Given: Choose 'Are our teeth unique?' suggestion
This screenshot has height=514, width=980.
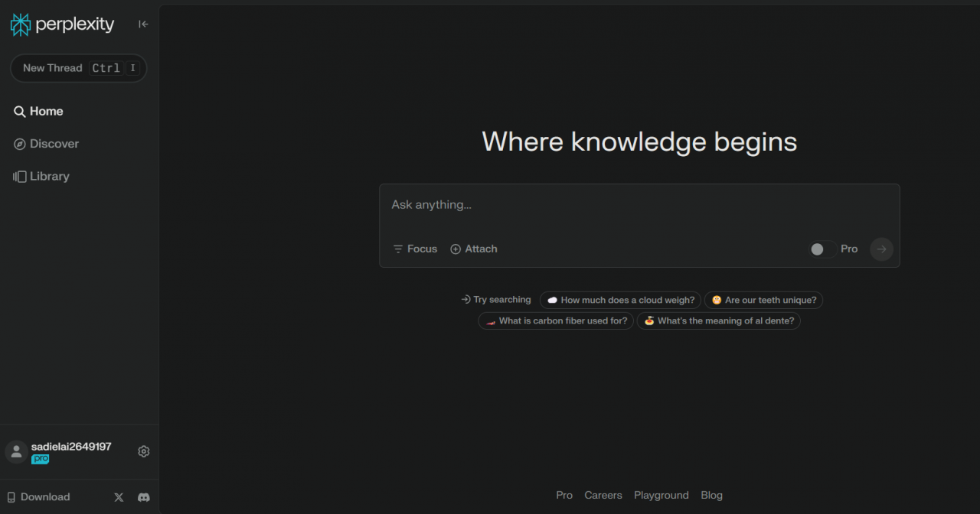Looking at the screenshot, I should point(763,301).
